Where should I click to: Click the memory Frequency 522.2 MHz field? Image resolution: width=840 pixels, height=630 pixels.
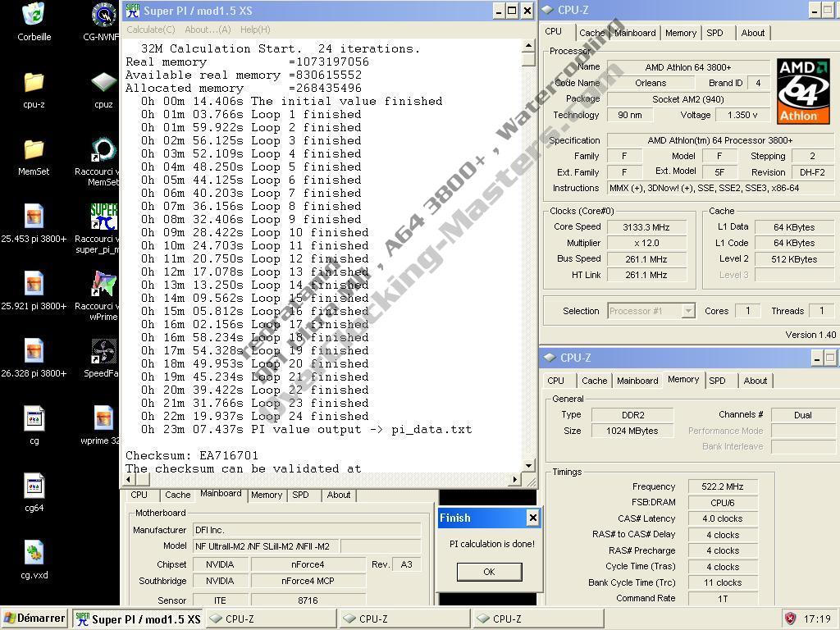pyautogui.click(x=723, y=486)
